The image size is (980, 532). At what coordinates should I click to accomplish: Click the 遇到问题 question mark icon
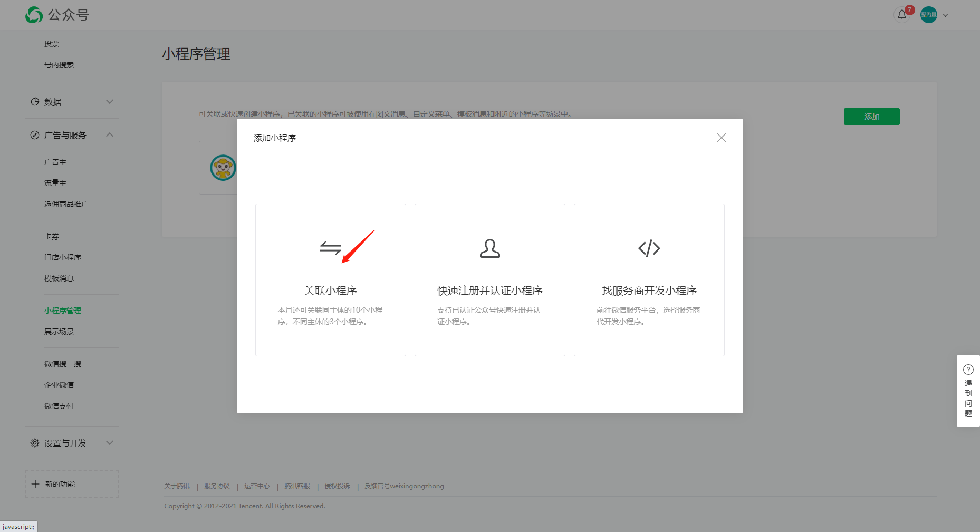pos(968,370)
